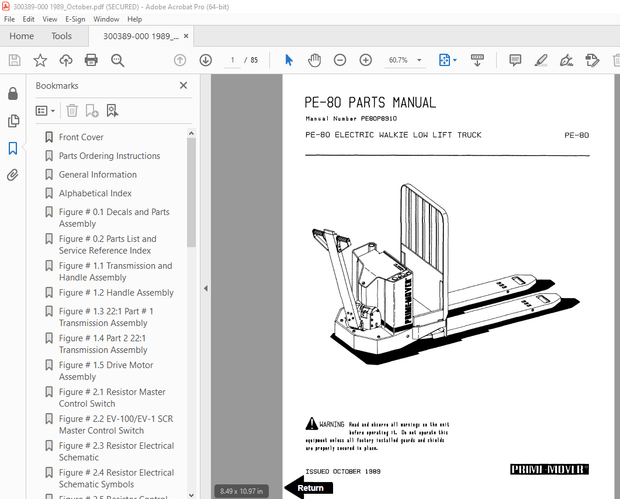Click the Return arrow button on page
620x499 pixels.
[309, 488]
